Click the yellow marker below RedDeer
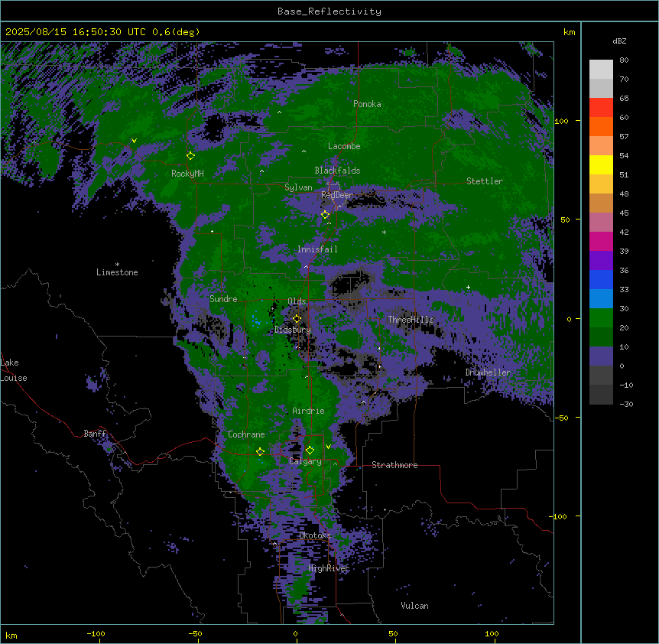 coord(325,215)
